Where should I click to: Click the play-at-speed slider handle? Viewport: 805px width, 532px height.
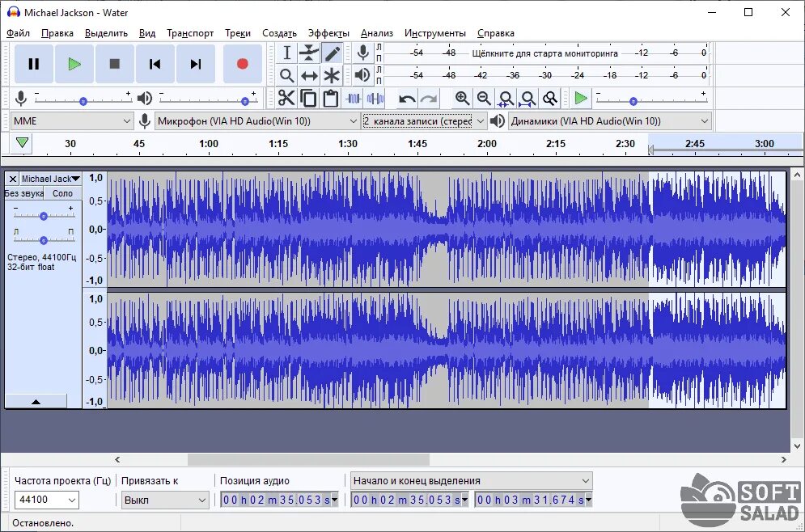click(x=633, y=101)
